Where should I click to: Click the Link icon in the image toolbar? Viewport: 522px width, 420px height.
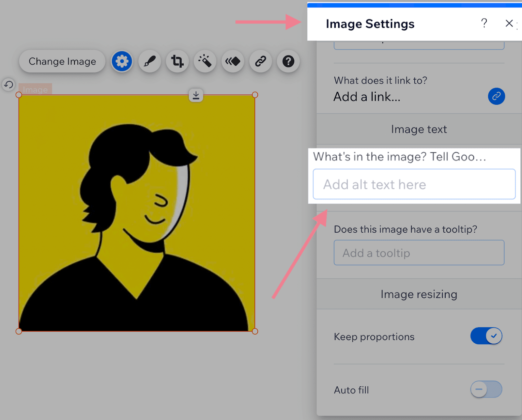[260, 61]
